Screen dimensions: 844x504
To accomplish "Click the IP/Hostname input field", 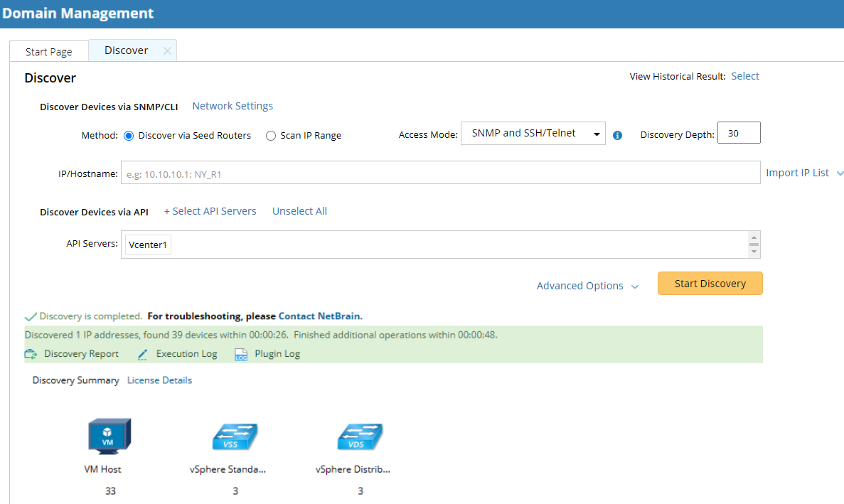I will [x=440, y=173].
